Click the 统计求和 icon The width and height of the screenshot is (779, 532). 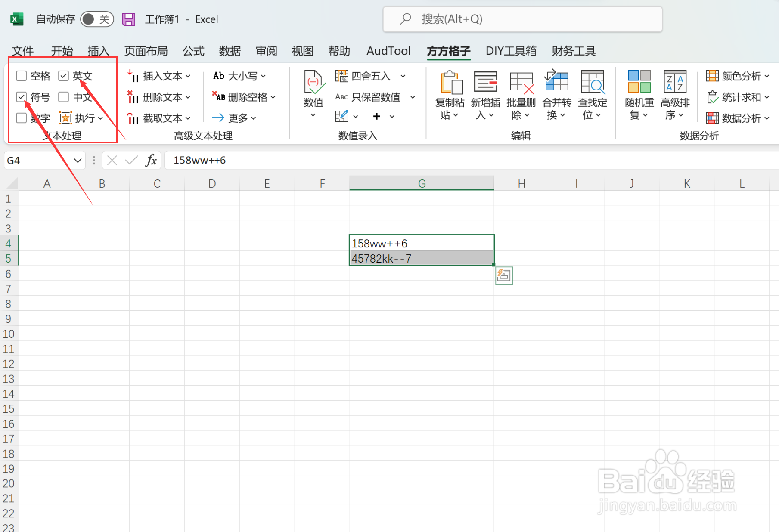(x=712, y=97)
